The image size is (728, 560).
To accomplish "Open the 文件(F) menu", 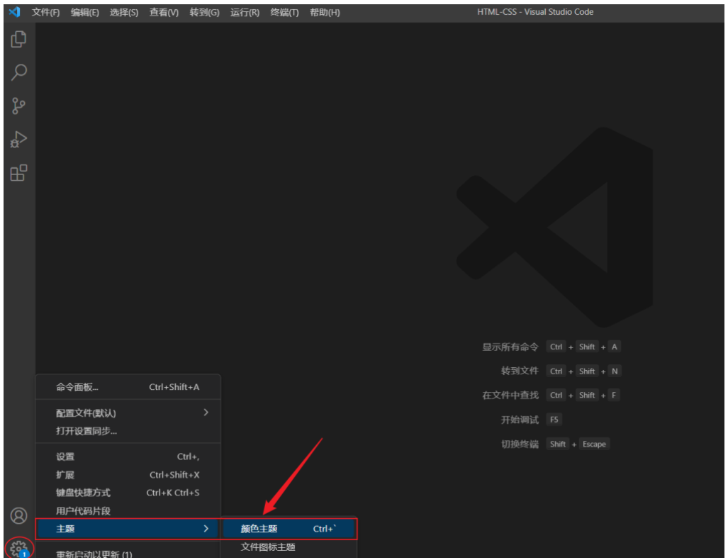I will (45, 13).
